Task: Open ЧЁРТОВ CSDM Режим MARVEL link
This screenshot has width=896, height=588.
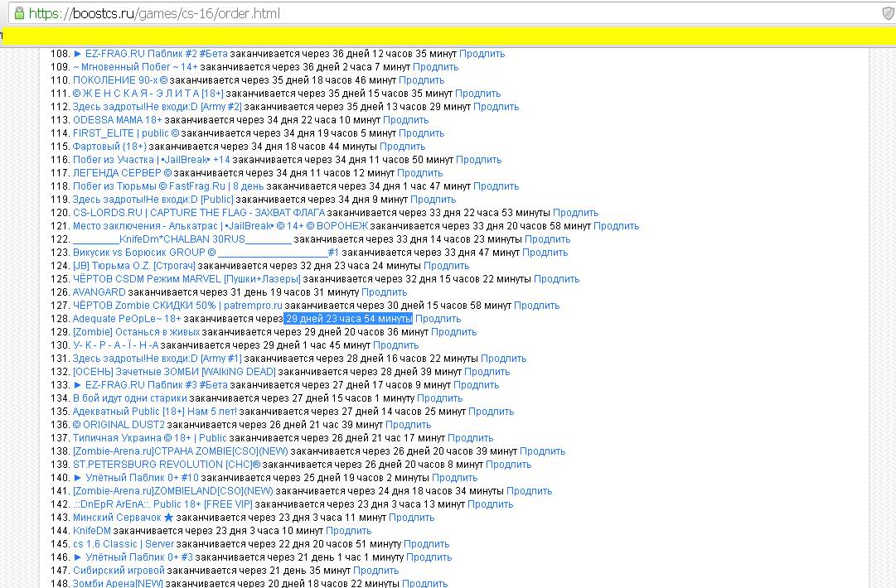Action: tap(186, 278)
